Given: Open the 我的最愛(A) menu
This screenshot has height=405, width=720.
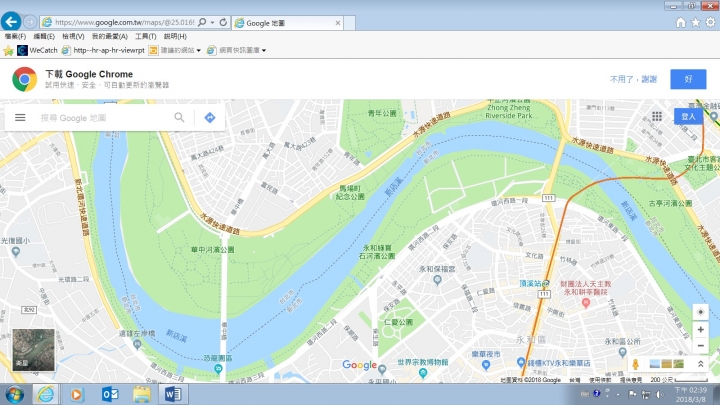Looking at the screenshot, I should [x=110, y=36].
